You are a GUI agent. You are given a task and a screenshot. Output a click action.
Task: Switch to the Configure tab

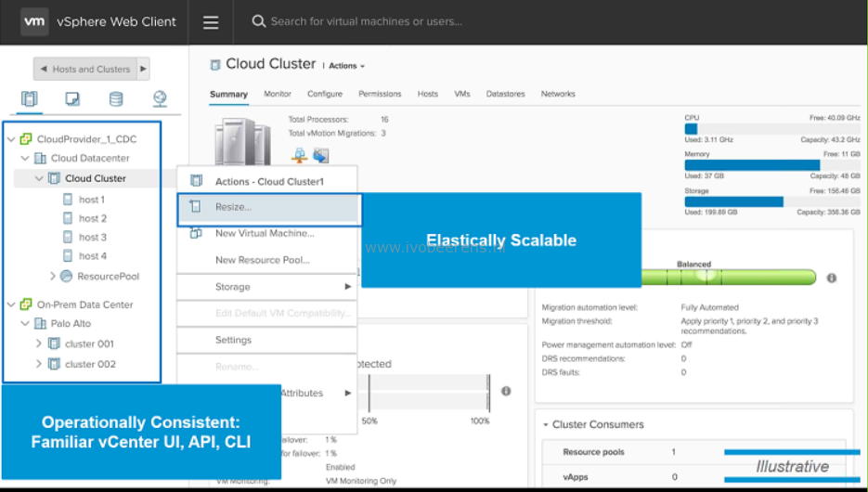pyautogui.click(x=325, y=94)
